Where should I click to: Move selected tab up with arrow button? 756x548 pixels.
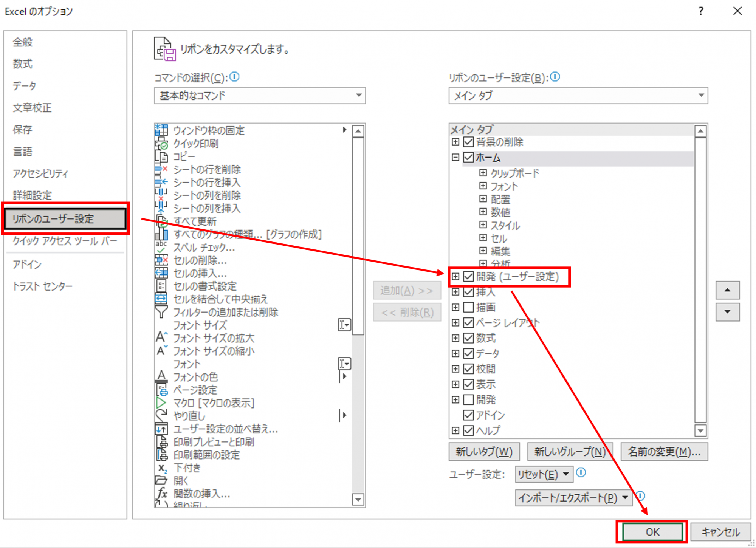click(x=727, y=290)
